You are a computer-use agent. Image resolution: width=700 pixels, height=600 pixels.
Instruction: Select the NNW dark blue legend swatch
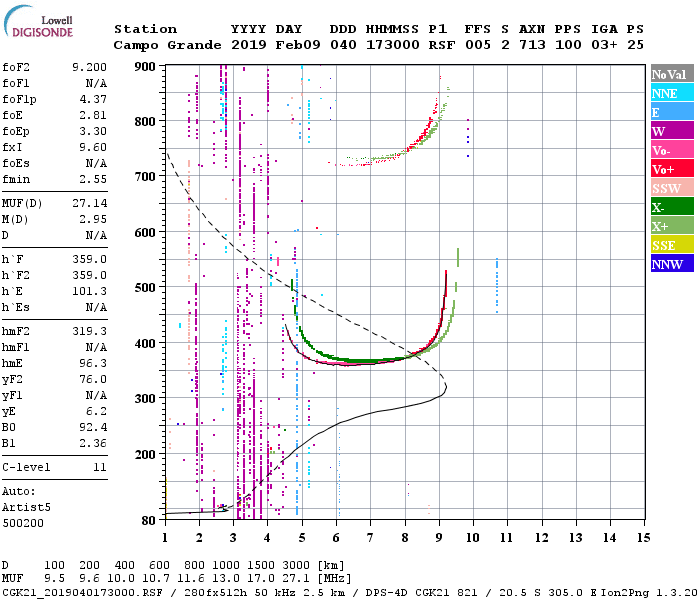click(x=672, y=263)
